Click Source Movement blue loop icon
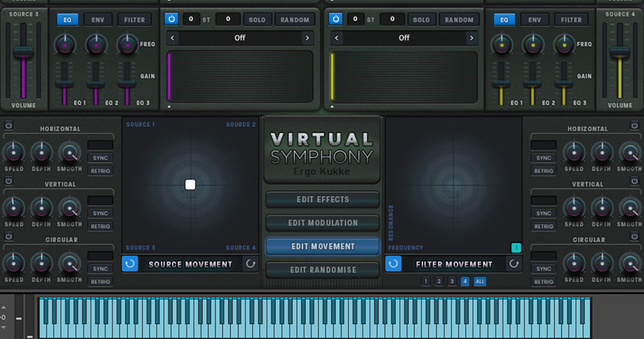 129,264
